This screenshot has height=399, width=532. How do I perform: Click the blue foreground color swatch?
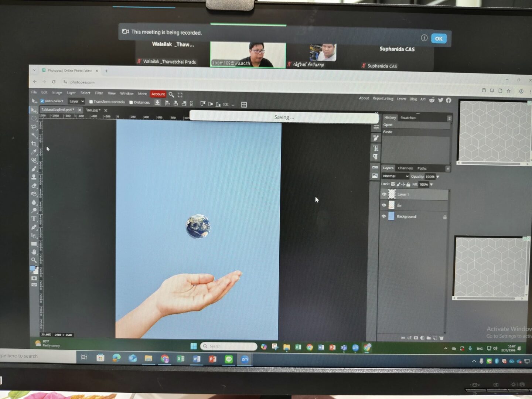tap(33, 268)
